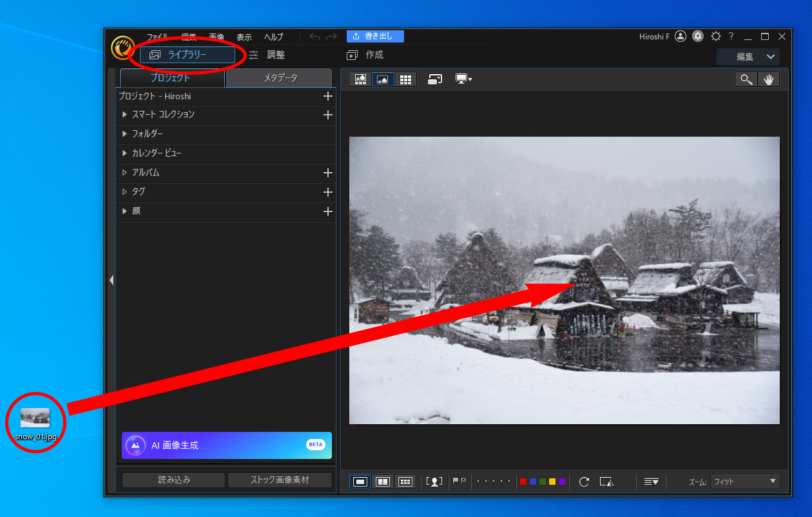Image resolution: width=812 pixels, height=517 pixels.
Task: Expand the 顔 section
Action: pyautogui.click(x=125, y=211)
